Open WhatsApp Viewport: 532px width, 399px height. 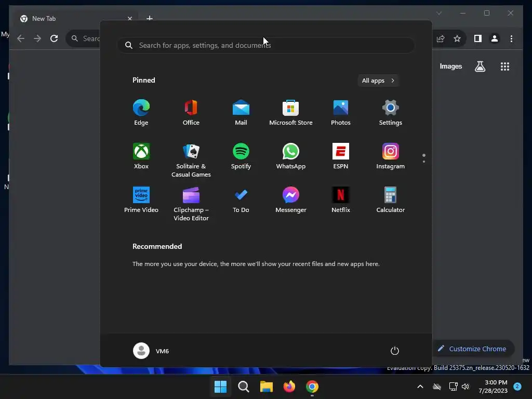291,156
